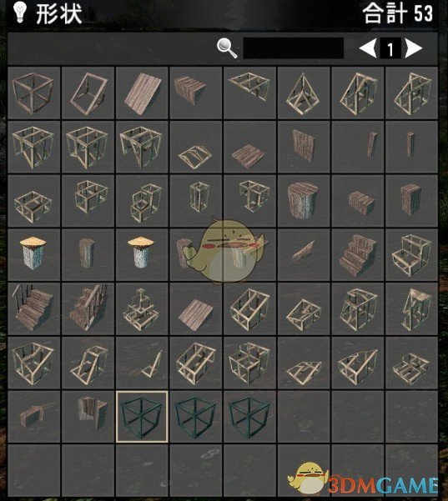Select the tiered pyramid frame shape
The height and width of the screenshot is (501, 448).
(142, 308)
